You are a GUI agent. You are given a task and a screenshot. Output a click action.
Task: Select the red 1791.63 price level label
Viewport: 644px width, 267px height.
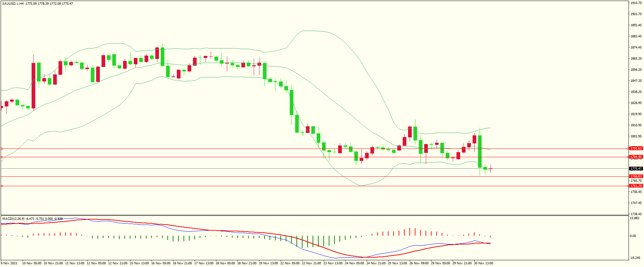click(636, 148)
